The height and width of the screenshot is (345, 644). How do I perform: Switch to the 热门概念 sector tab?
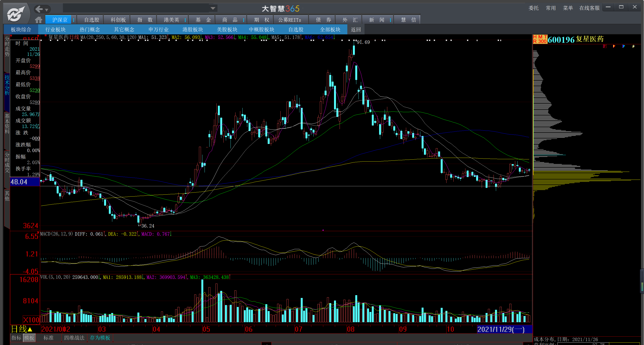(90, 29)
